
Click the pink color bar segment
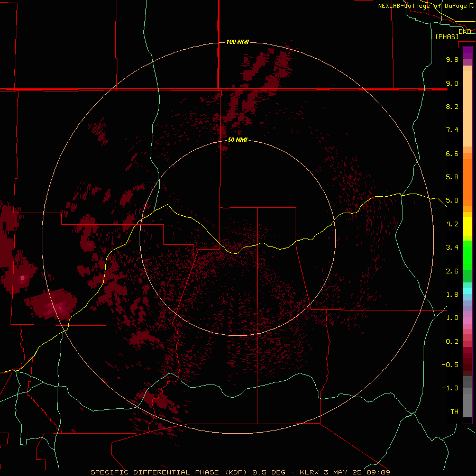click(467, 321)
